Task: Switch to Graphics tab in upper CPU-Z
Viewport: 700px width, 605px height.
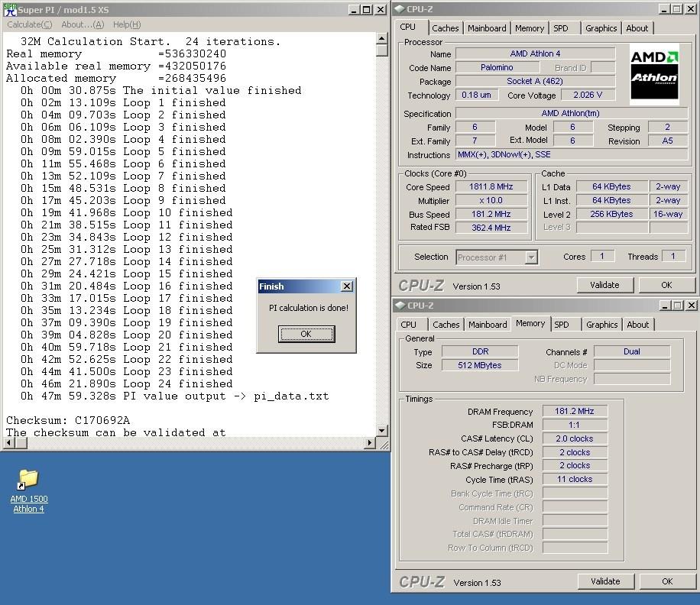Action: pos(601,28)
